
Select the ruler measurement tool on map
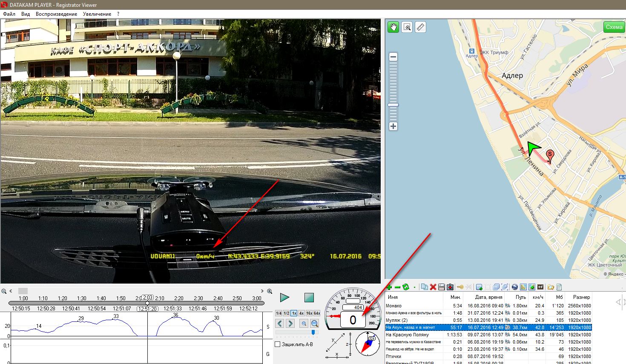tap(420, 27)
